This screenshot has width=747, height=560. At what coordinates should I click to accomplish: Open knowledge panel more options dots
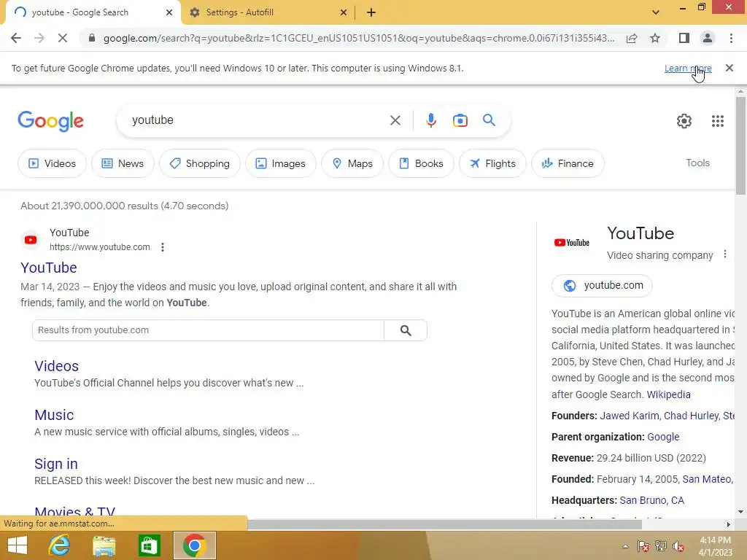pyautogui.click(x=724, y=254)
